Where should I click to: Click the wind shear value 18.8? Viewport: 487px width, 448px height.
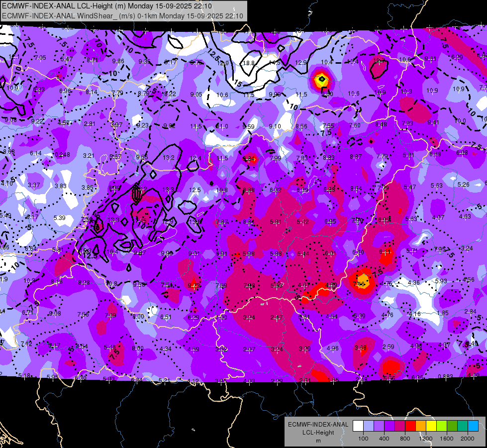(x=248, y=63)
